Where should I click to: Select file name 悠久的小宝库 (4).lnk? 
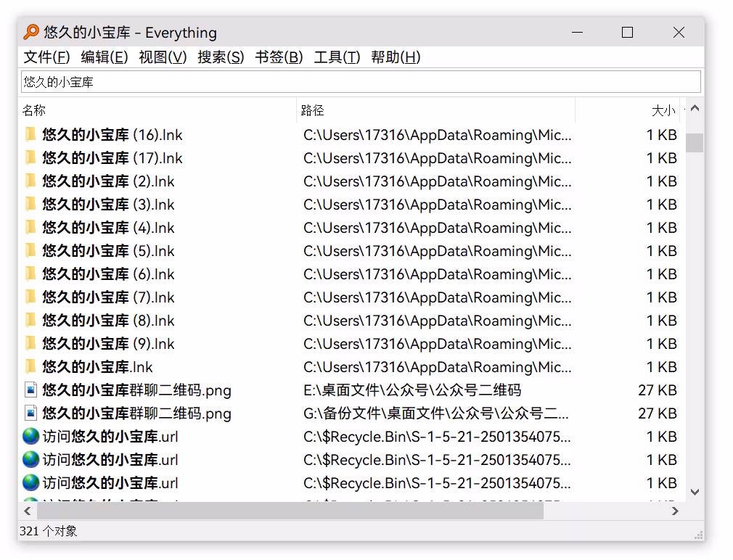[x=108, y=228]
